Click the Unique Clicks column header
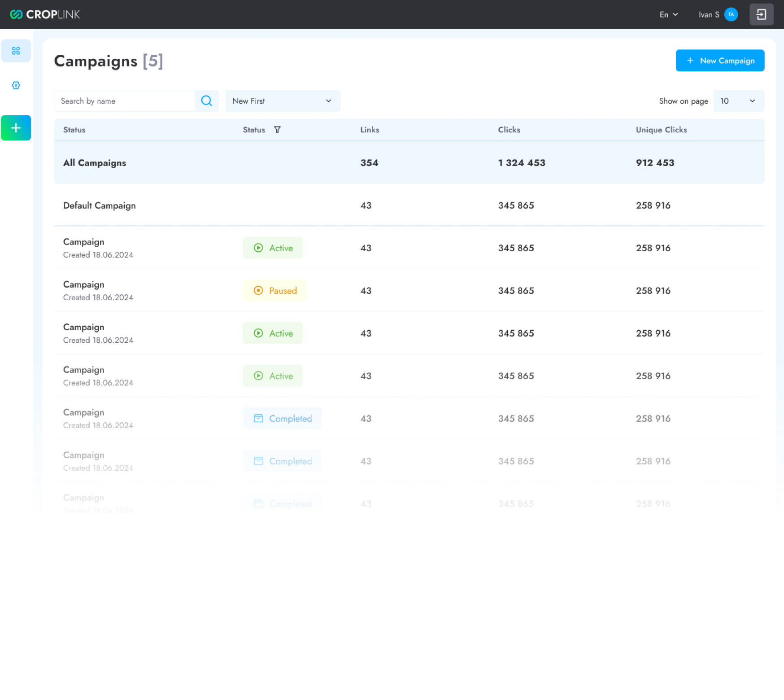The height and width of the screenshot is (700, 784). point(661,130)
